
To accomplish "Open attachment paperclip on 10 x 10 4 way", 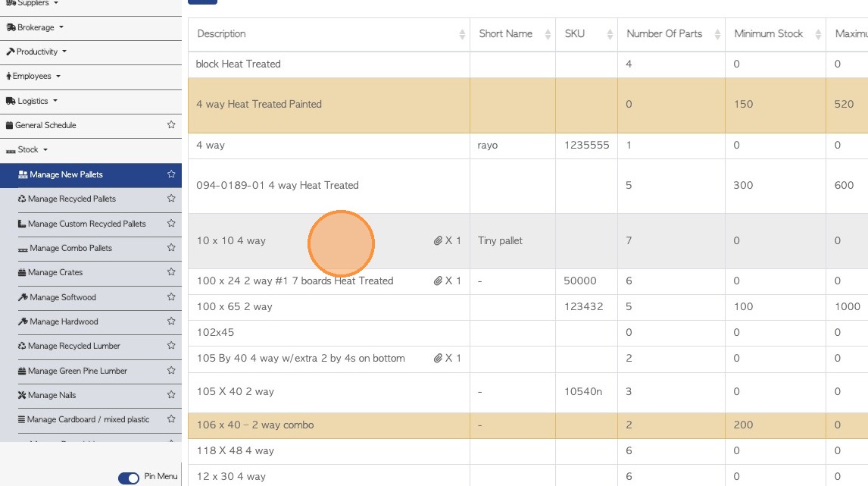I will (438, 241).
